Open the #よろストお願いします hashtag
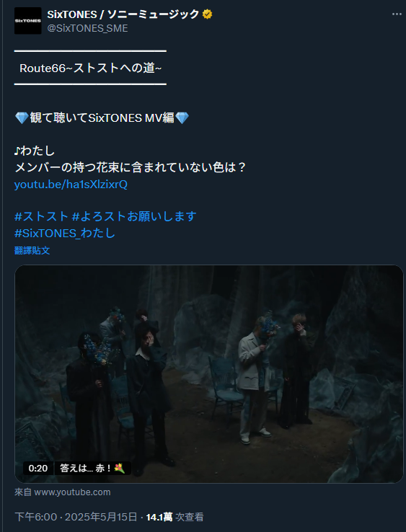 pos(134,216)
